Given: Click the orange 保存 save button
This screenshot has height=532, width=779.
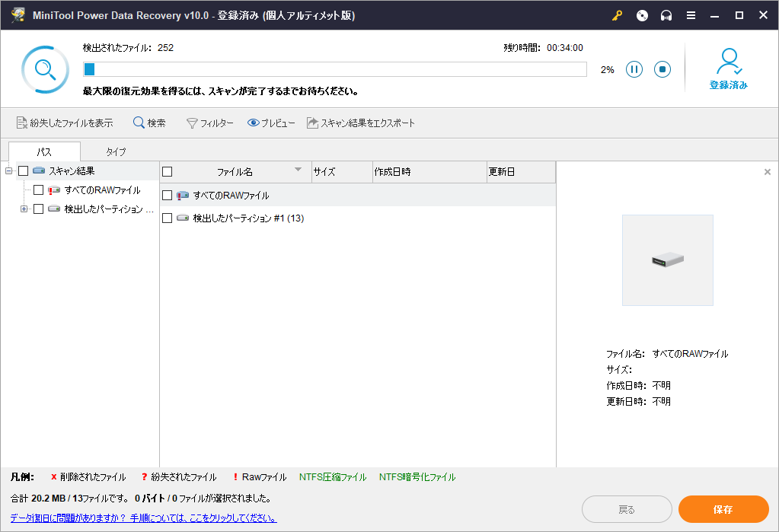Looking at the screenshot, I should click(x=723, y=509).
